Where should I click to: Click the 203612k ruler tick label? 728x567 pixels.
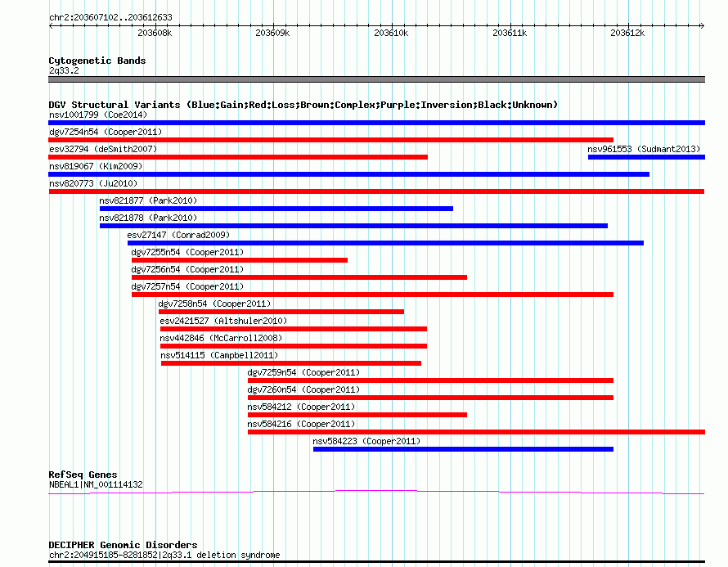point(627,33)
